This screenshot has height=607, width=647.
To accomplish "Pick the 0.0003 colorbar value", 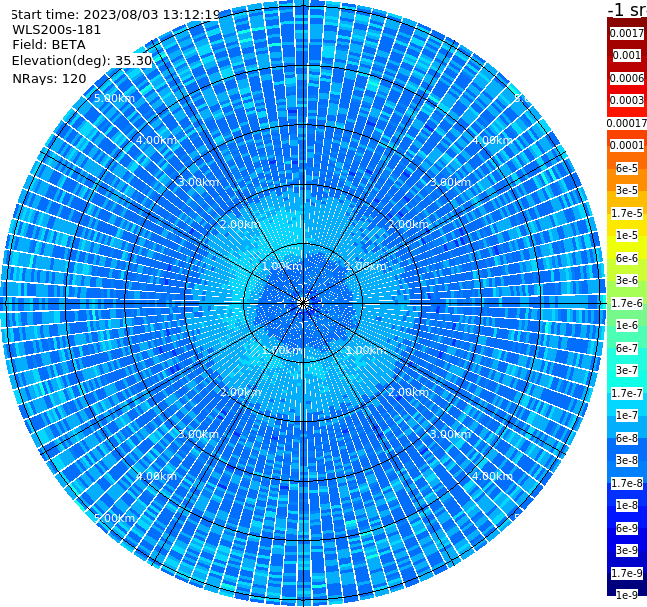I will coord(627,100).
